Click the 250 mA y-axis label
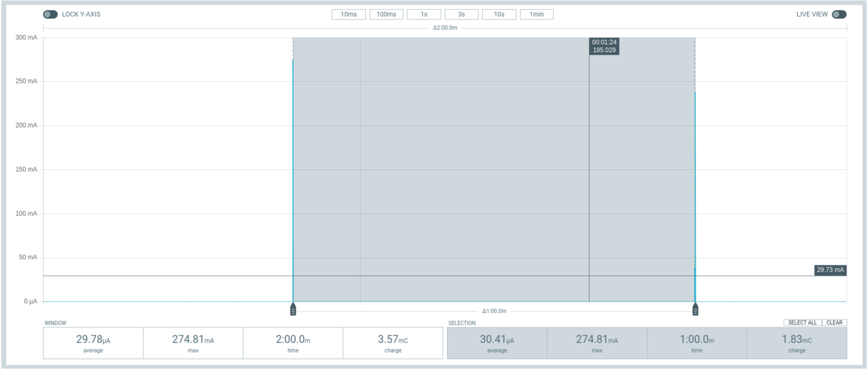Viewport: 868px width, 369px height. pos(26,82)
